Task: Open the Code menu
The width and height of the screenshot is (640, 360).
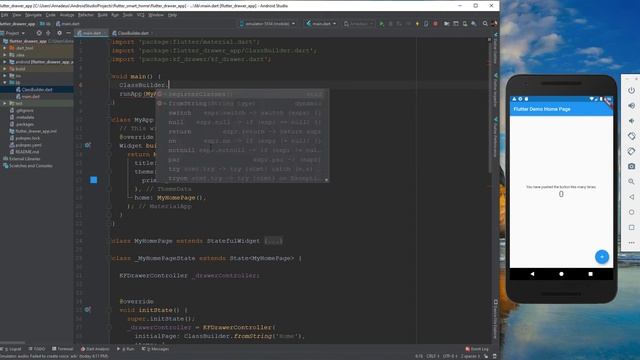Action: point(50,15)
